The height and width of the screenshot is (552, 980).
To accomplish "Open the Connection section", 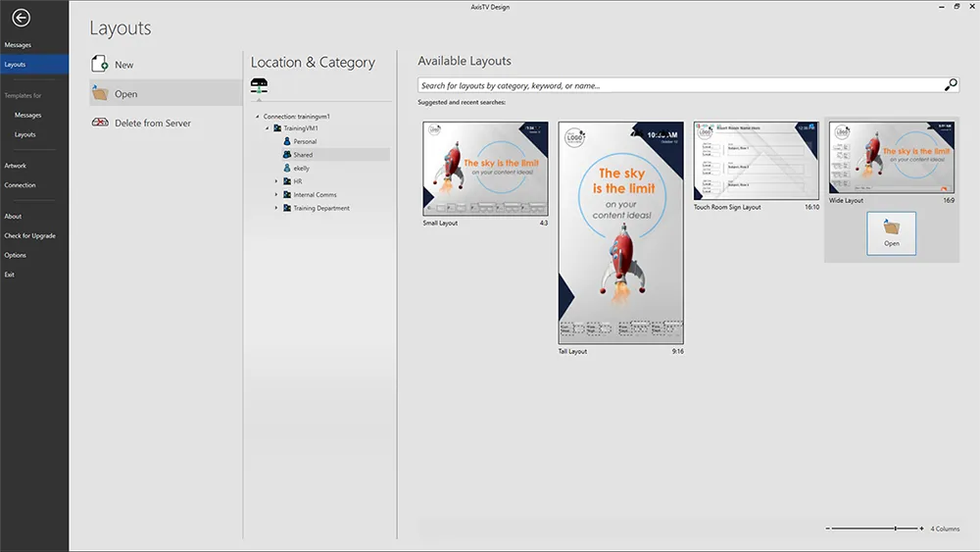I will click(20, 185).
